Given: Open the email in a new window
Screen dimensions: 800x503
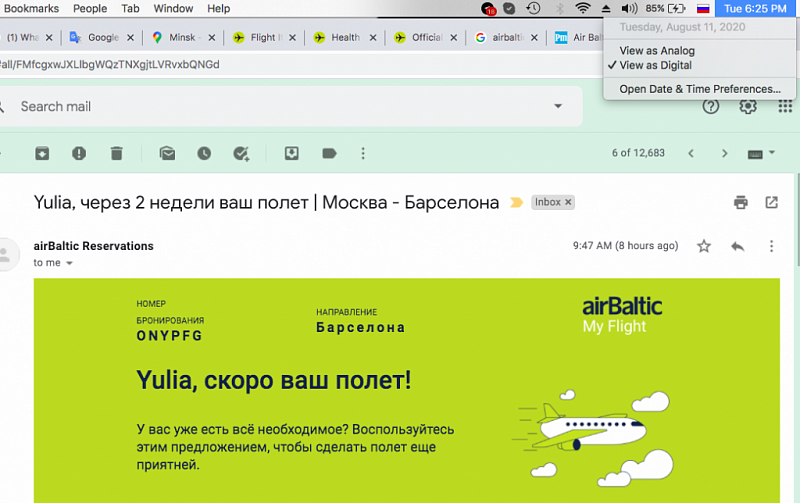Looking at the screenshot, I should click(x=771, y=203).
